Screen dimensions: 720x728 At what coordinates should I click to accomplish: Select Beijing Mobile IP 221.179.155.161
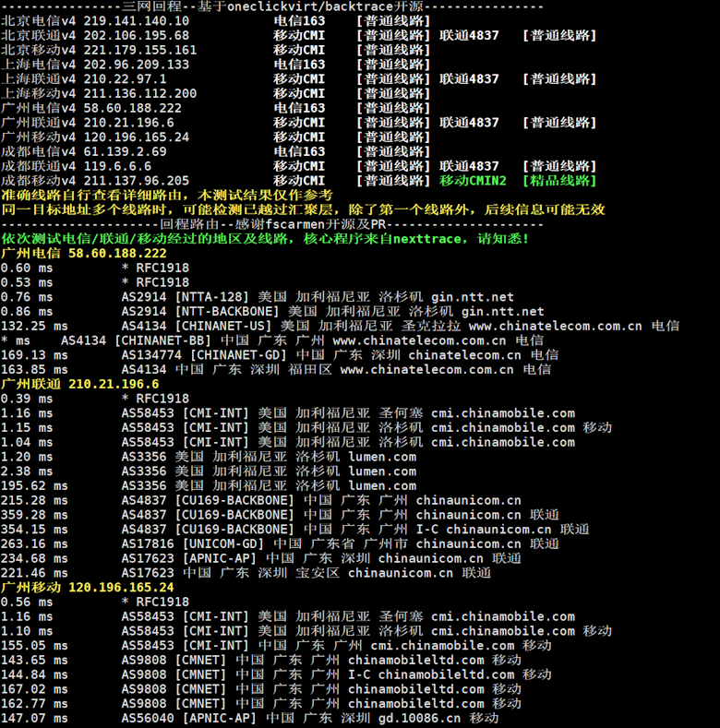coord(139,50)
